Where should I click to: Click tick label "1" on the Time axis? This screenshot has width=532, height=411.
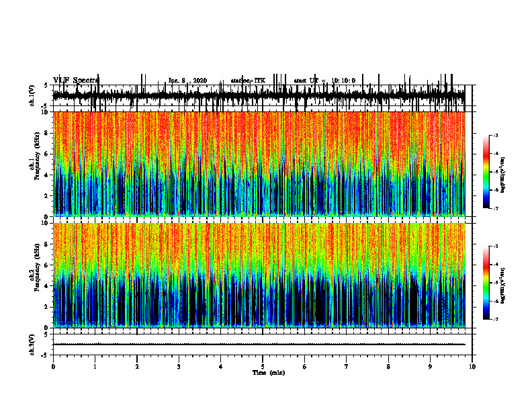pyautogui.click(x=95, y=367)
